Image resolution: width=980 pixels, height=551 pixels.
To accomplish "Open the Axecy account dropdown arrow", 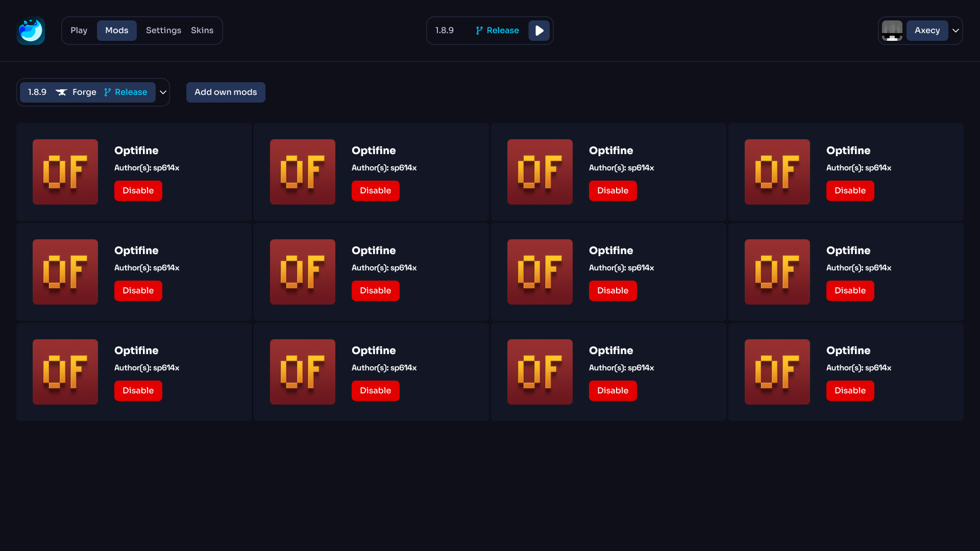I will tap(955, 31).
